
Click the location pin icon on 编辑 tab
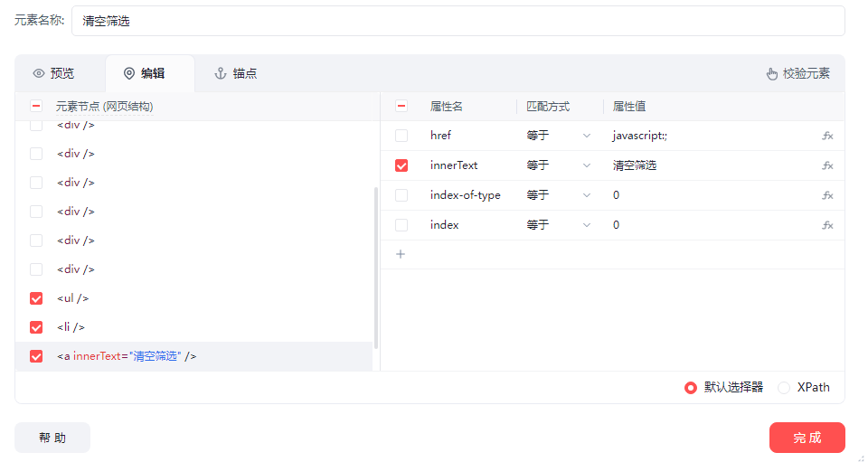pyautogui.click(x=129, y=73)
